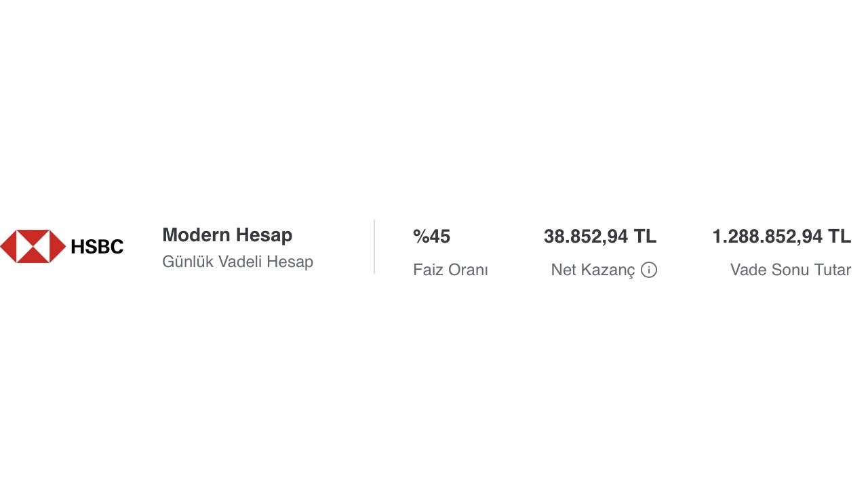The width and height of the screenshot is (868, 488).
Task: Click the vertical divider after account name
Action: point(374,247)
